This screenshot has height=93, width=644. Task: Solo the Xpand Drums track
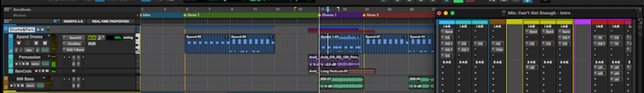click(36, 43)
